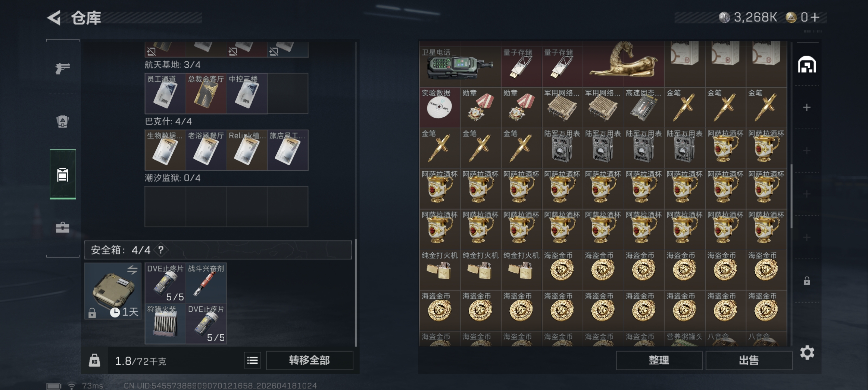Add currency with the plus next to 0
Viewport: 868px width, 390px height.
pyautogui.click(x=815, y=17)
